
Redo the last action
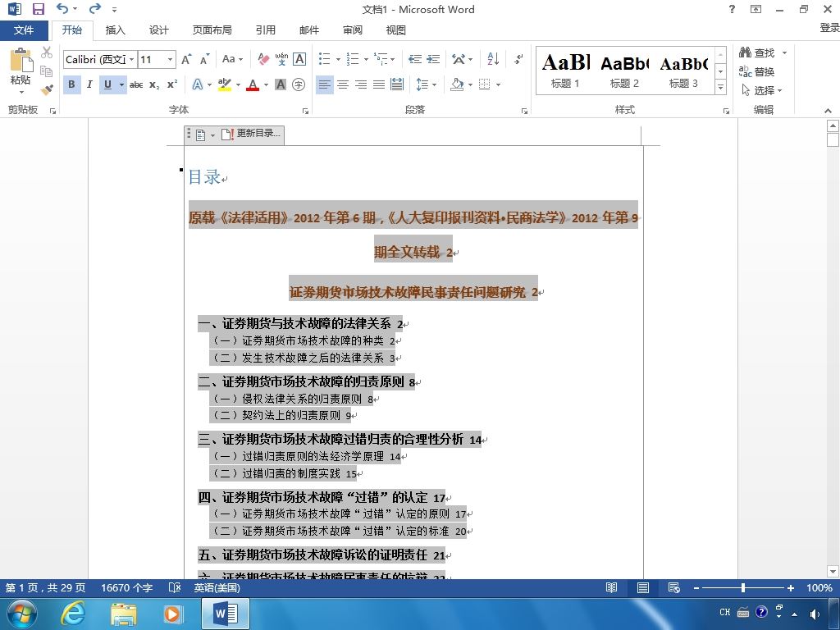tap(95, 8)
